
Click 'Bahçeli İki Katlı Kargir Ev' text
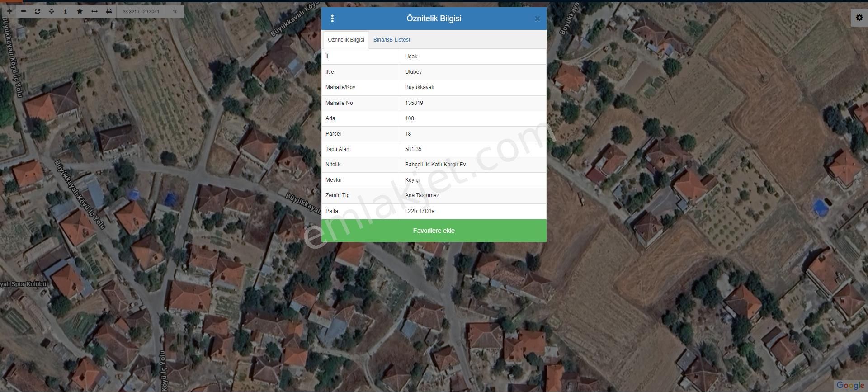435,165
